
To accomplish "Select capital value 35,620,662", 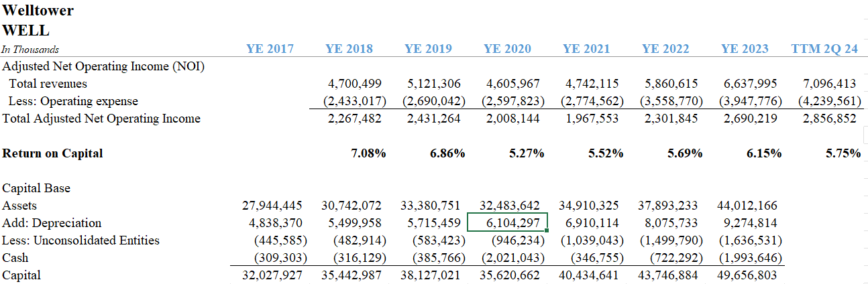I will [509, 275].
